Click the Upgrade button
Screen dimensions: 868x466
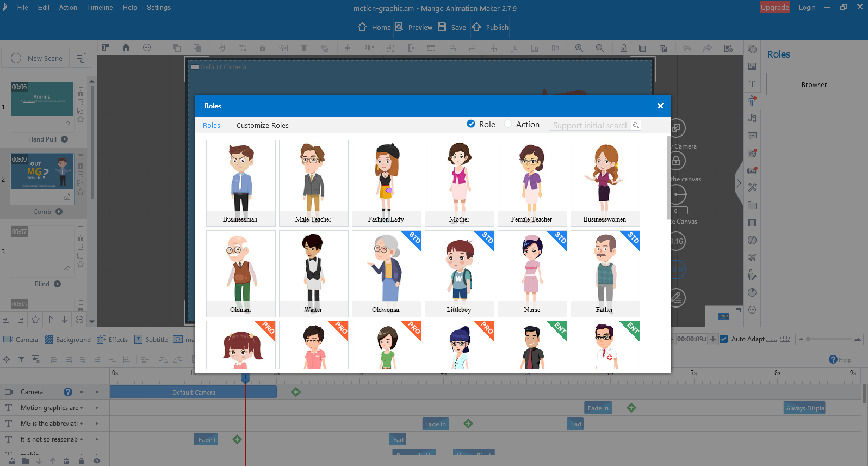tap(775, 7)
